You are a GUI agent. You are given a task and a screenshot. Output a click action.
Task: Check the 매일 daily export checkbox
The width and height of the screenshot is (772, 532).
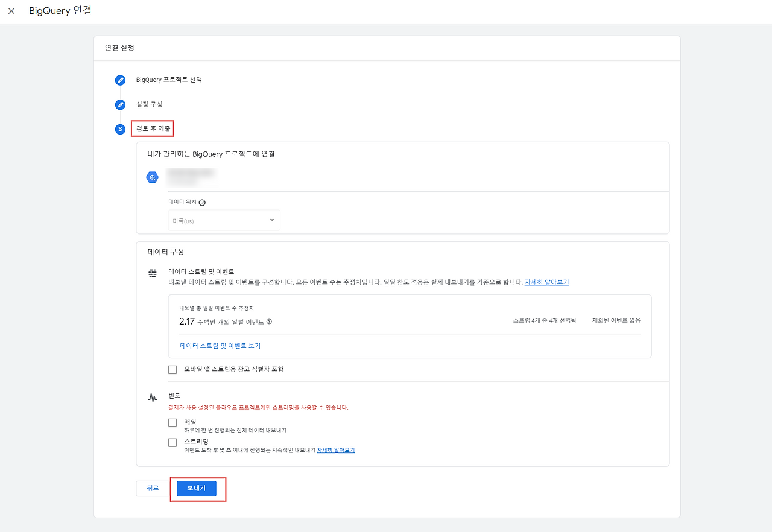[172, 422]
